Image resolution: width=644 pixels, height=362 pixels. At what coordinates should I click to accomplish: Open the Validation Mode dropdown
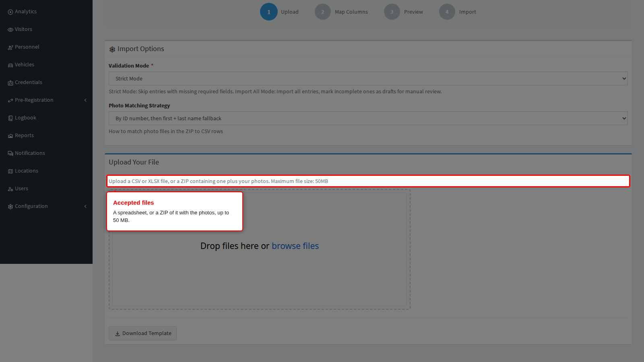[368, 78]
